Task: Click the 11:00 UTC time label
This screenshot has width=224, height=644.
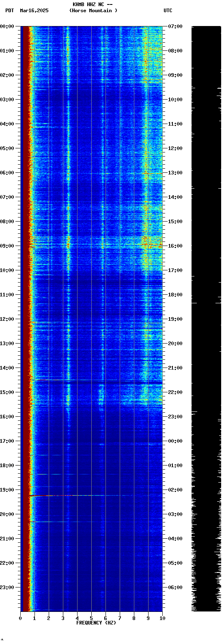Action: (175, 124)
